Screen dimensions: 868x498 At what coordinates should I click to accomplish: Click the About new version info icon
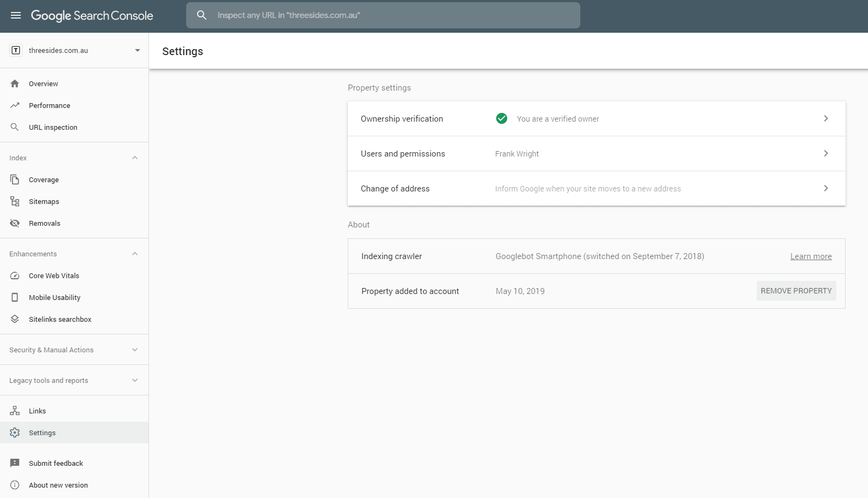pyautogui.click(x=15, y=485)
